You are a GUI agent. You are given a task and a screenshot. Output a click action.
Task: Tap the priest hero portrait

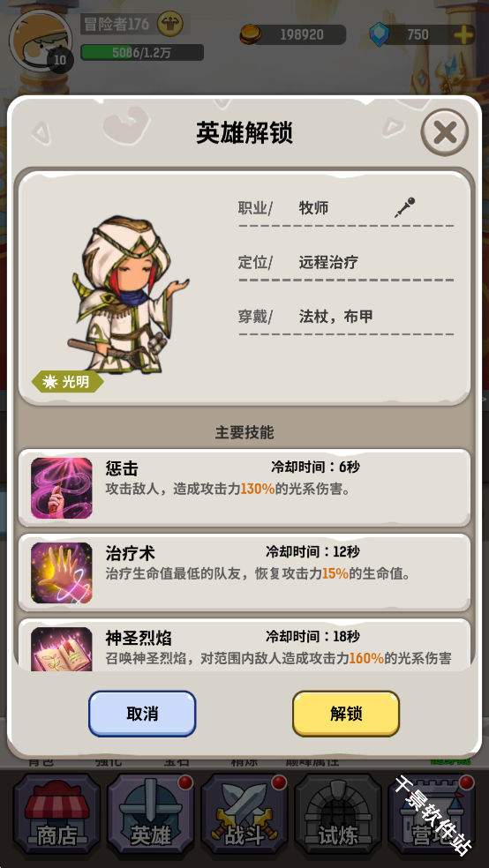129,295
